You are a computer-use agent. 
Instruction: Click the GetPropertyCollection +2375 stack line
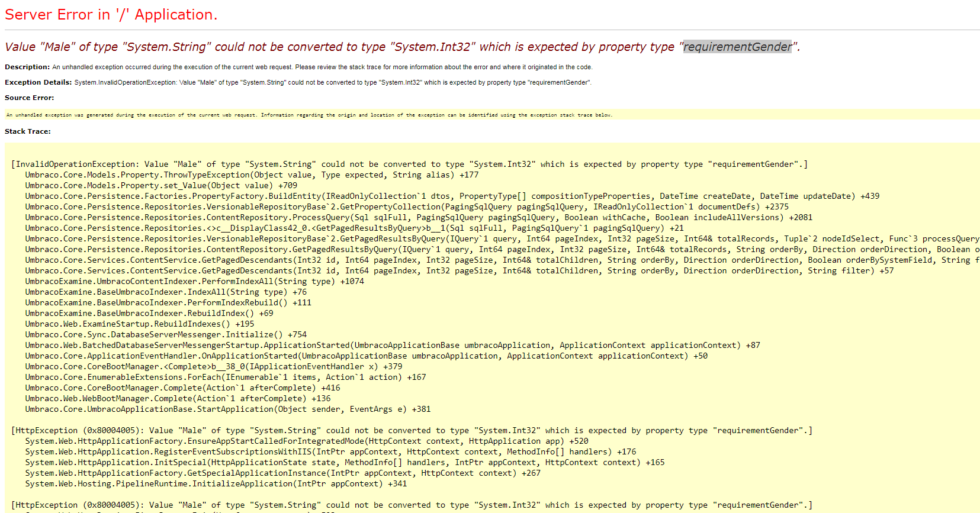point(407,207)
